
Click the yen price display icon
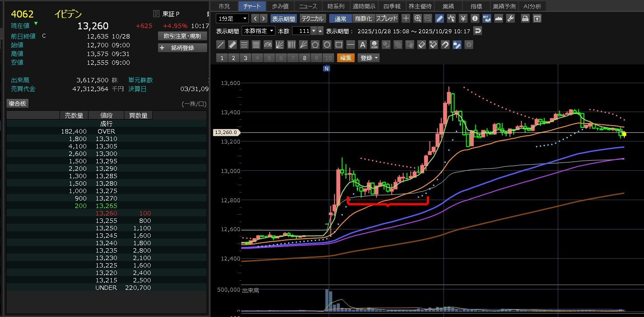[x=463, y=18]
